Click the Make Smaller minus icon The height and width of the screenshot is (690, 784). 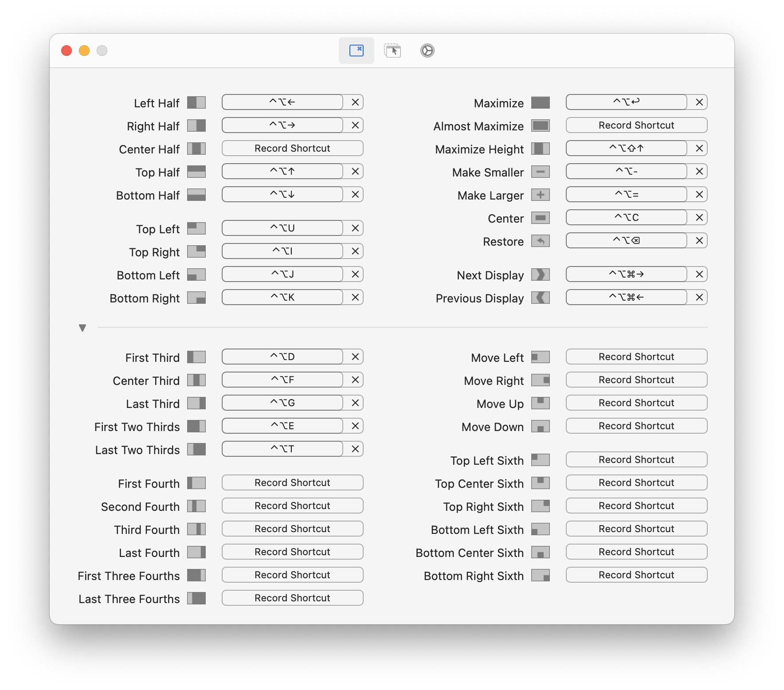540,172
